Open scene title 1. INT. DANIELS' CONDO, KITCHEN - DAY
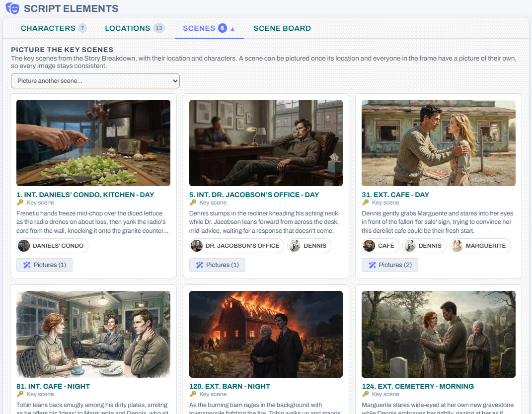The width and height of the screenshot is (532, 414). click(85, 195)
